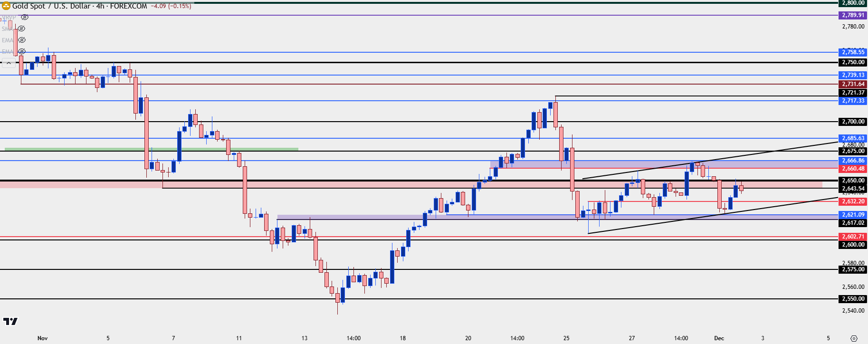Viewport: 868px width, 344px height.
Task: Select the blue 2,666.86 price label
Action: [x=853, y=161]
